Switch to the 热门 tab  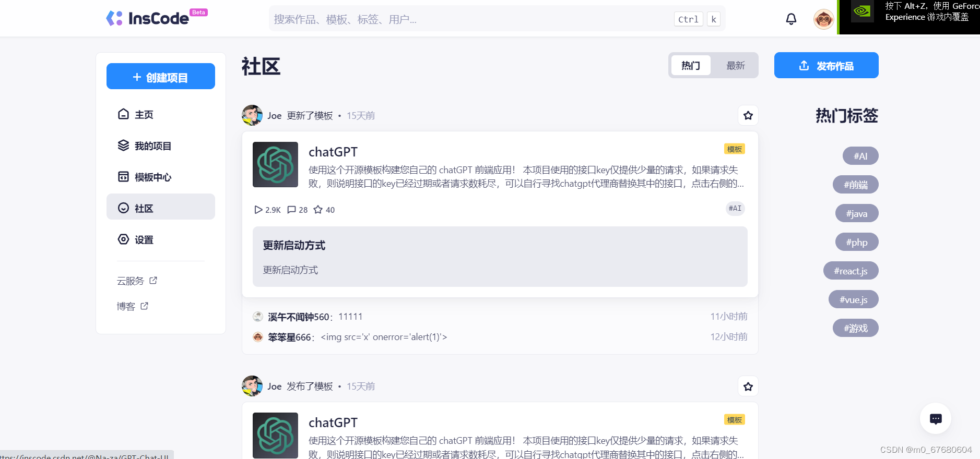691,65
